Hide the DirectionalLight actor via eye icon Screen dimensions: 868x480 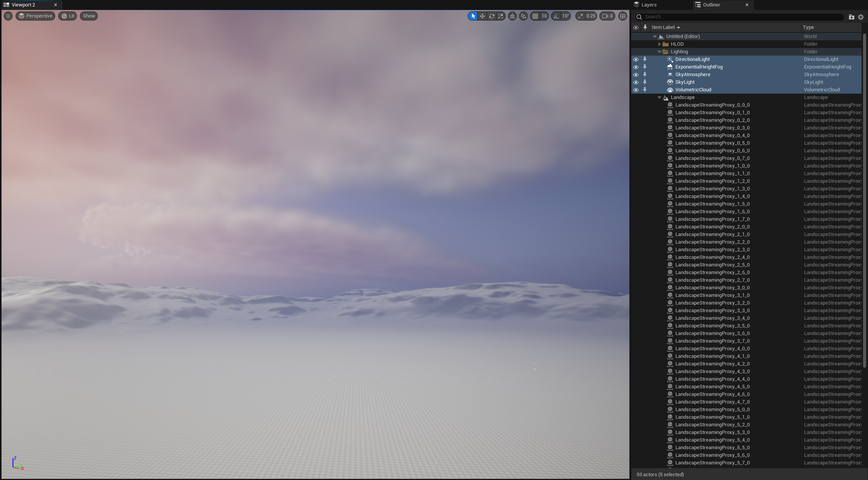(635, 59)
